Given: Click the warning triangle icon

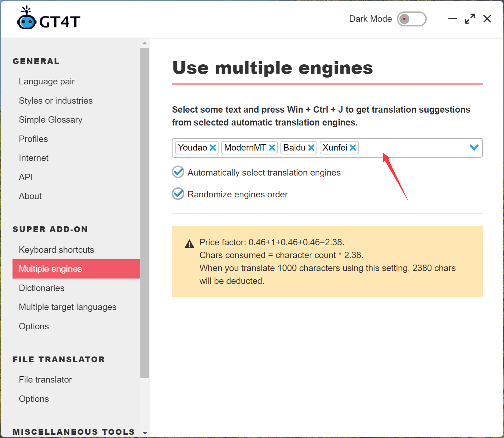Looking at the screenshot, I should click(189, 244).
